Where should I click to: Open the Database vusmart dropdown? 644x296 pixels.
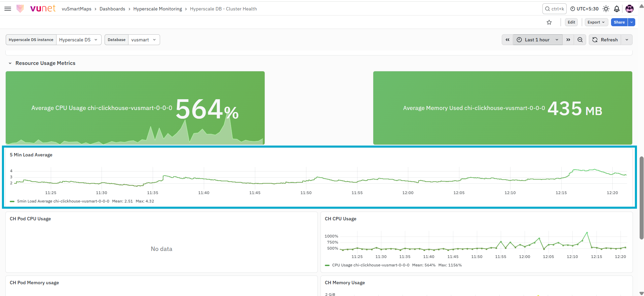click(144, 40)
